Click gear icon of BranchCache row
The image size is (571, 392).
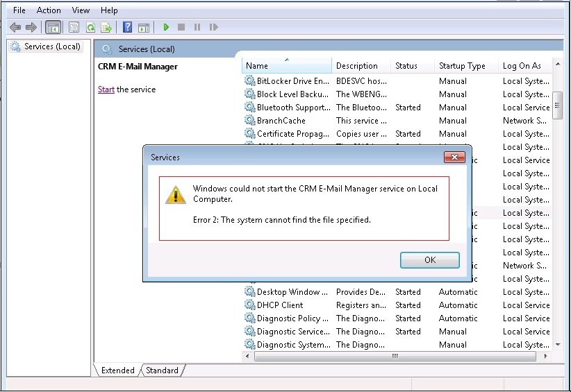coord(249,120)
